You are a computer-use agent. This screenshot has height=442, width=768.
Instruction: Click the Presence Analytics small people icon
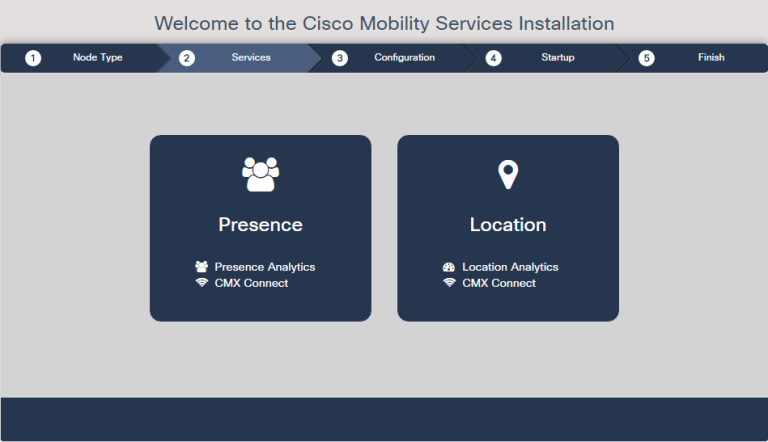click(x=201, y=267)
